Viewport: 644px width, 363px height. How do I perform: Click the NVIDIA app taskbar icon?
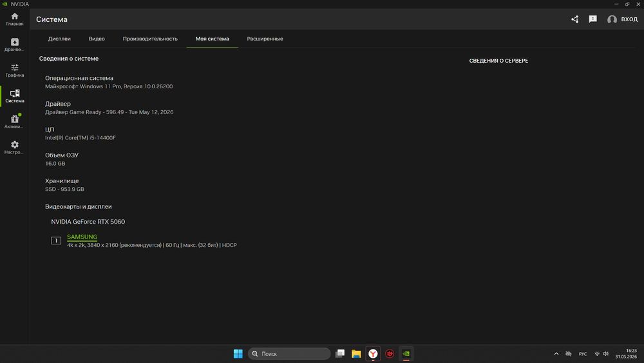coord(406,353)
